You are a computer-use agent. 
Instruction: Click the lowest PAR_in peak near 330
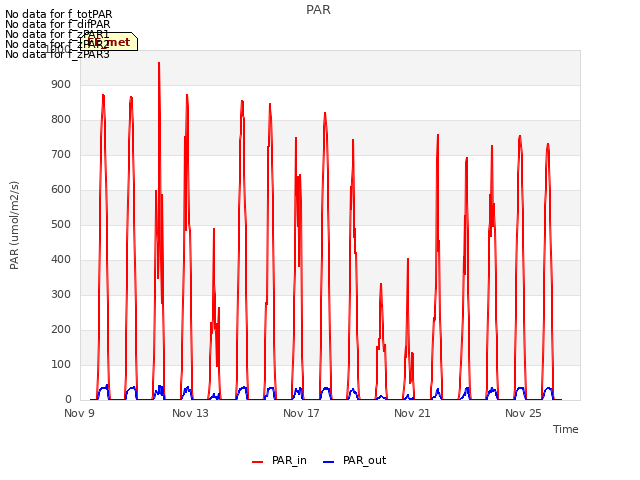coord(381,284)
